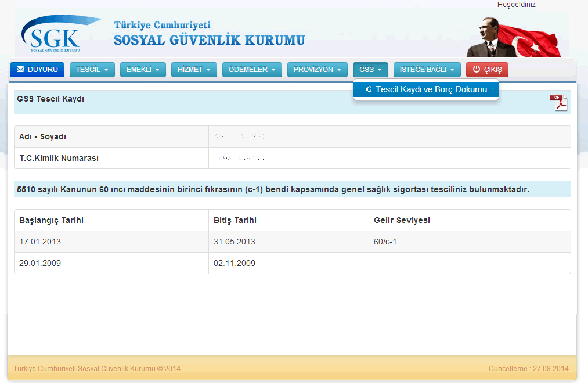
Task: Click the Bitiş Tarihi column header
Action: point(235,220)
